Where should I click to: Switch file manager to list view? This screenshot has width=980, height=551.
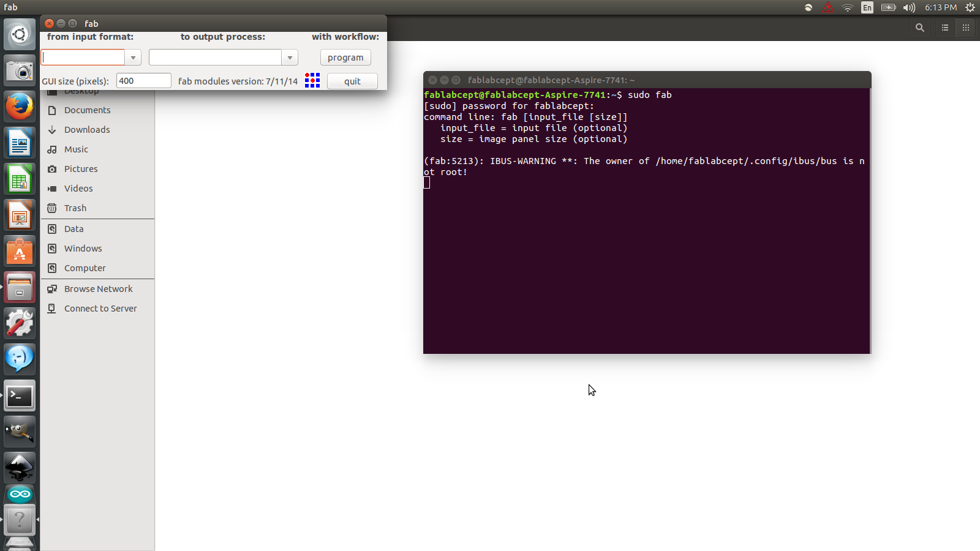[x=945, y=28]
